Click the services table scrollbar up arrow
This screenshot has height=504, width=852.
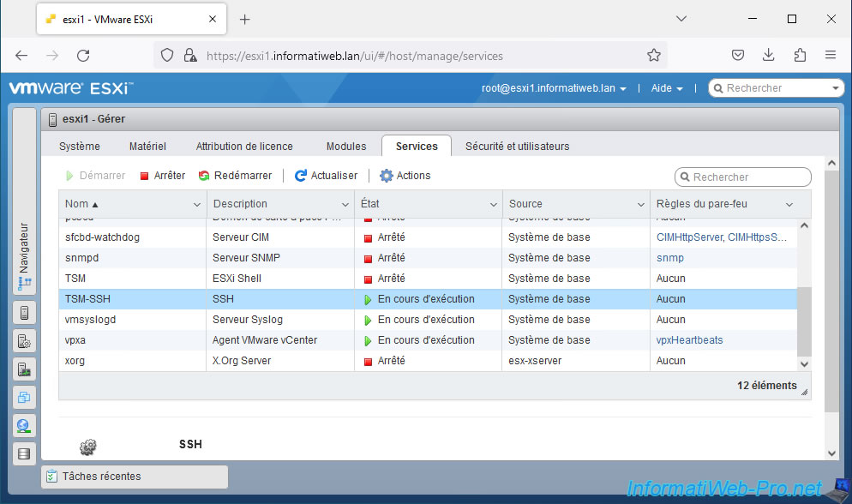[804, 225]
